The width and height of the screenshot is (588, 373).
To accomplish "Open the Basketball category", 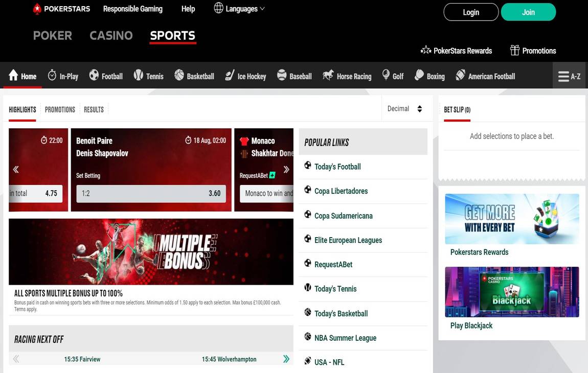I will click(x=178, y=75).
